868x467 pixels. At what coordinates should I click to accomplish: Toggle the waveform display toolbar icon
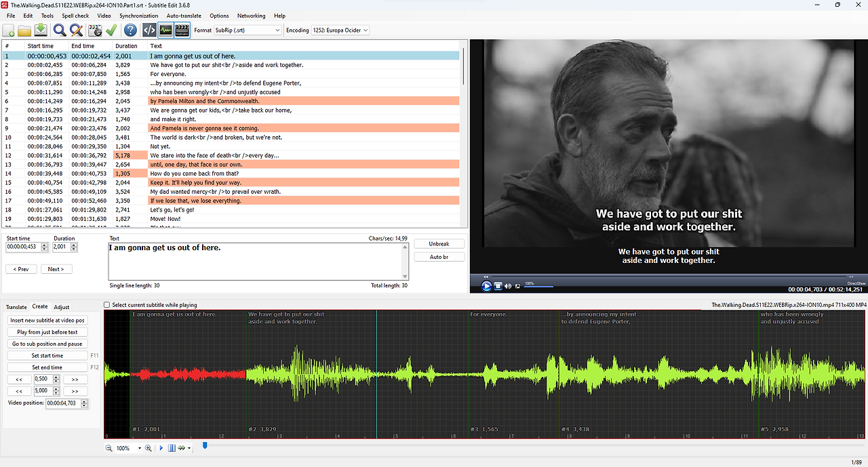click(x=165, y=31)
